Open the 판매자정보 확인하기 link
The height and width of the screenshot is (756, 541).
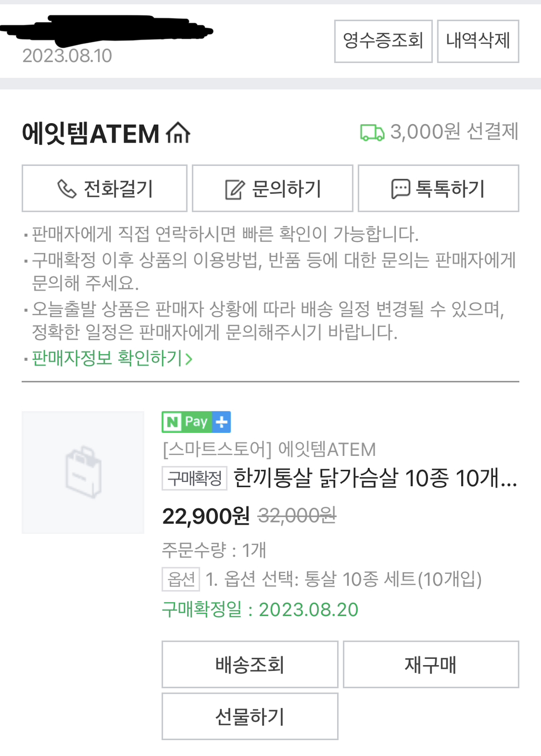(107, 358)
